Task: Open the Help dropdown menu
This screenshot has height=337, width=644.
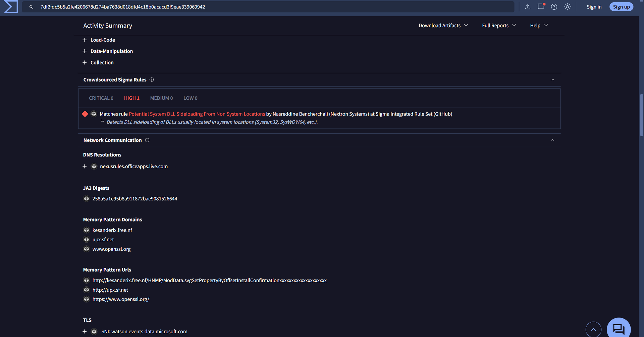Action: 539,26
